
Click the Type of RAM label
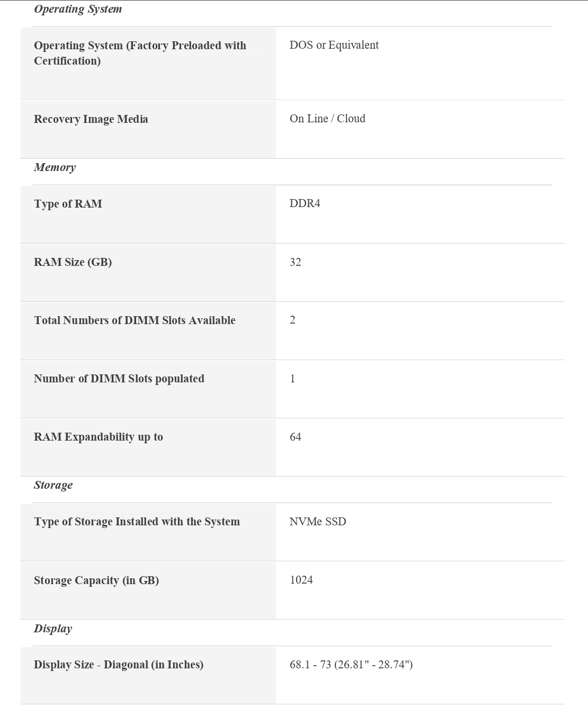[x=68, y=204]
